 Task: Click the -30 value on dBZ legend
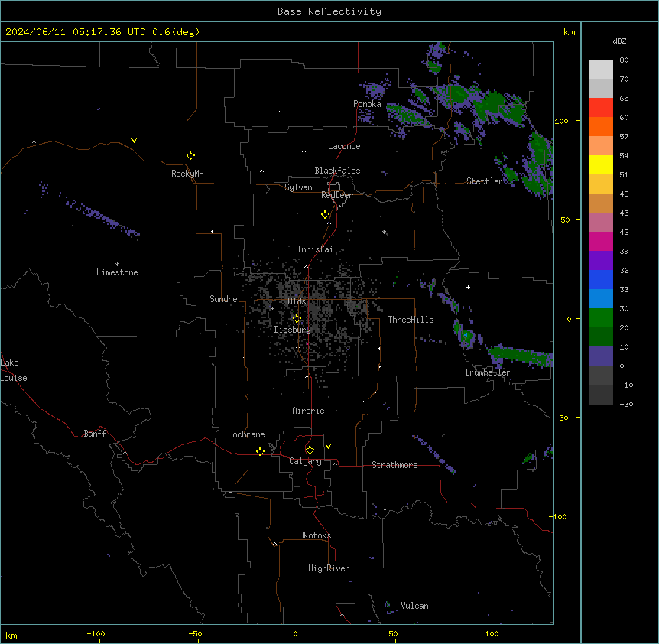click(626, 405)
